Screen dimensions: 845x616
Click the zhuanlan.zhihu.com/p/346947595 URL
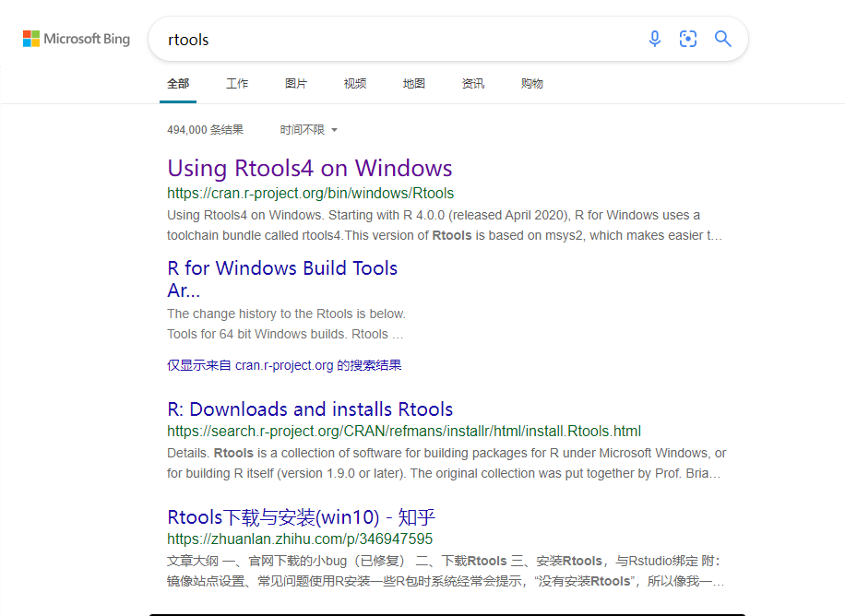click(300, 539)
